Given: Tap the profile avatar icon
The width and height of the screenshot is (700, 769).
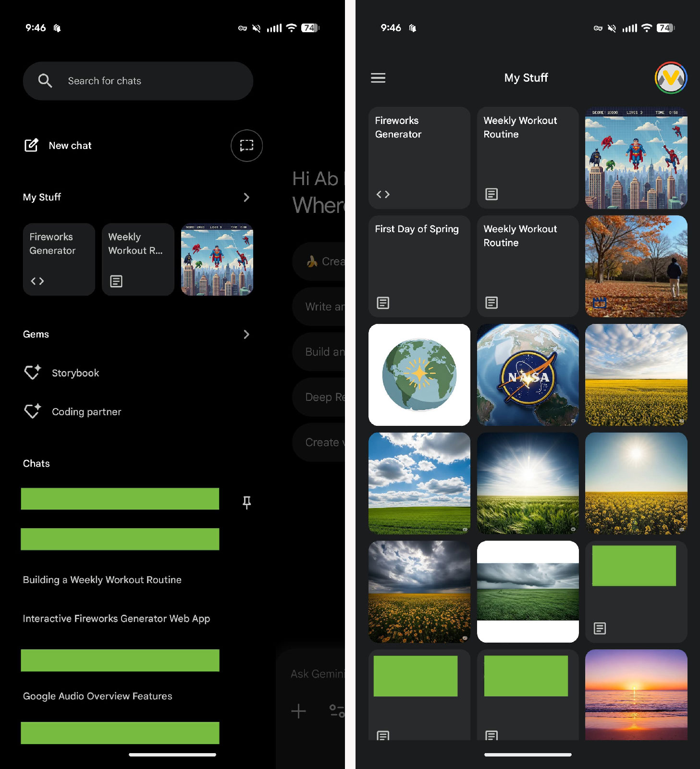Looking at the screenshot, I should coord(670,78).
